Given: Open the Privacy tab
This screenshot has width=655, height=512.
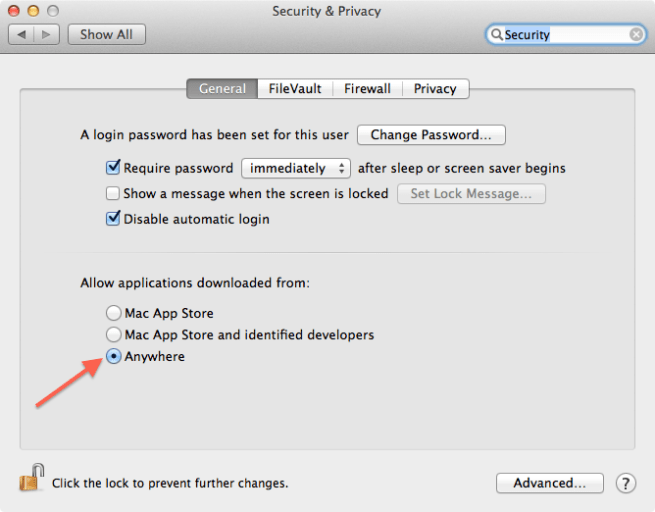Looking at the screenshot, I should (435, 88).
